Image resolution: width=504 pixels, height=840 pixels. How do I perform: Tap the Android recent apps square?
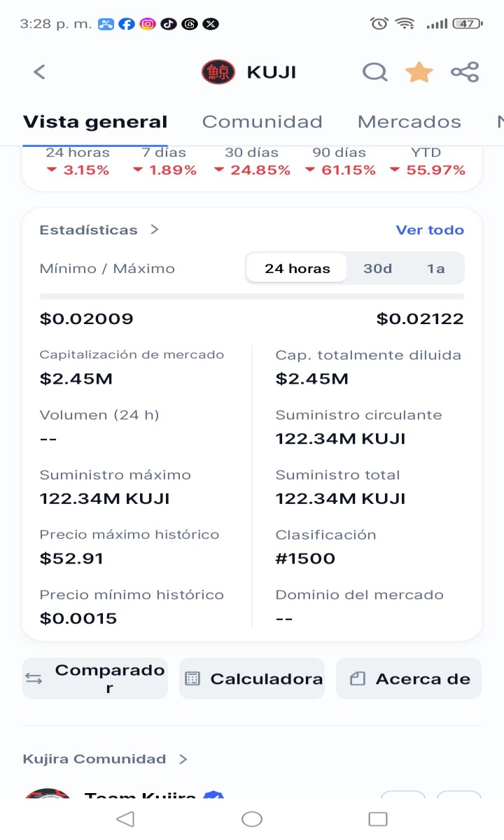[378, 818]
